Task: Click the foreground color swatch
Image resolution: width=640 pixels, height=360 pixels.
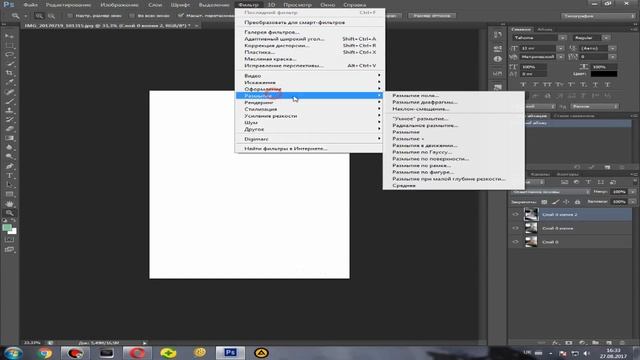Action: click(x=7, y=228)
